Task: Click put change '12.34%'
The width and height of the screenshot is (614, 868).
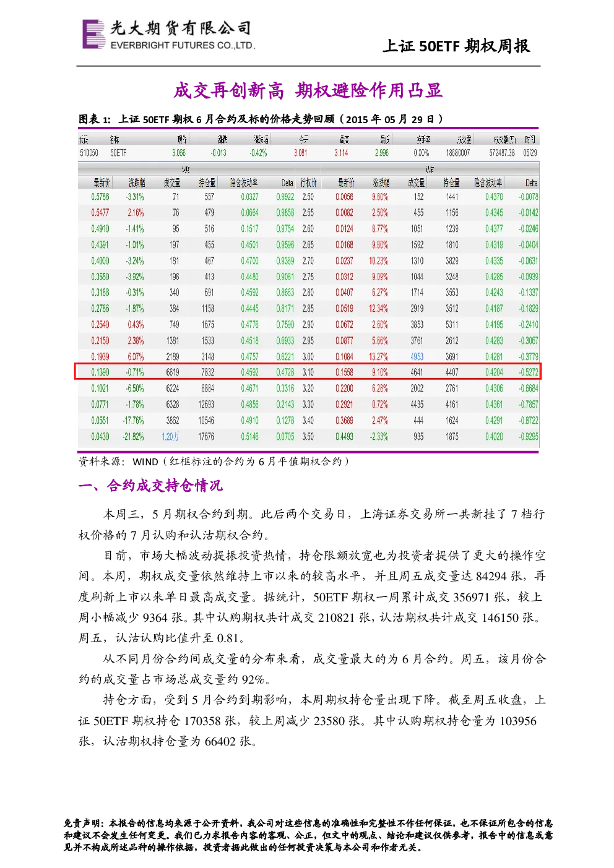Action: point(378,309)
